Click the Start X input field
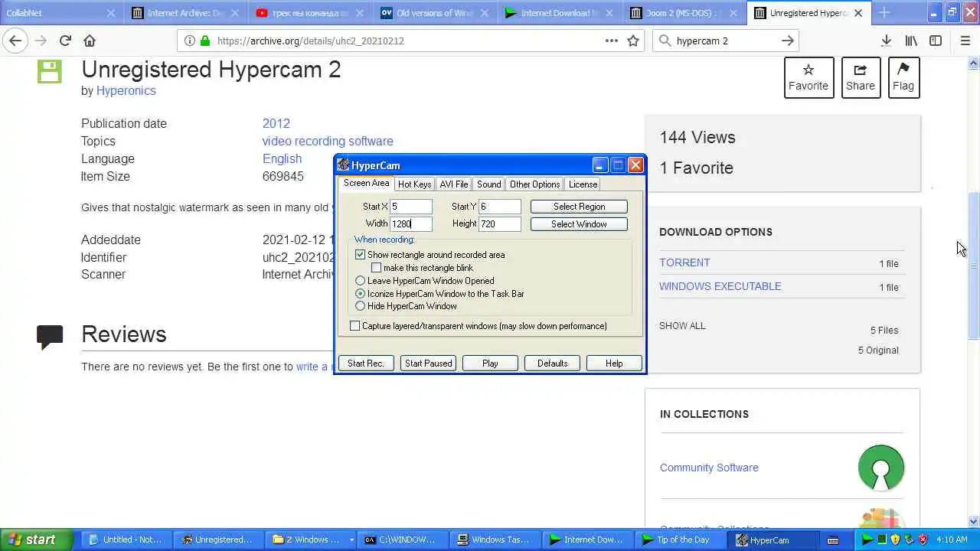Screen dimensions: 980x551 pyautogui.click(x=411, y=207)
